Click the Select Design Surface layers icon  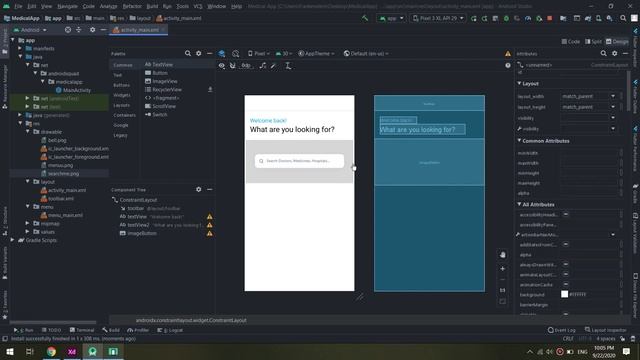(x=222, y=53)
